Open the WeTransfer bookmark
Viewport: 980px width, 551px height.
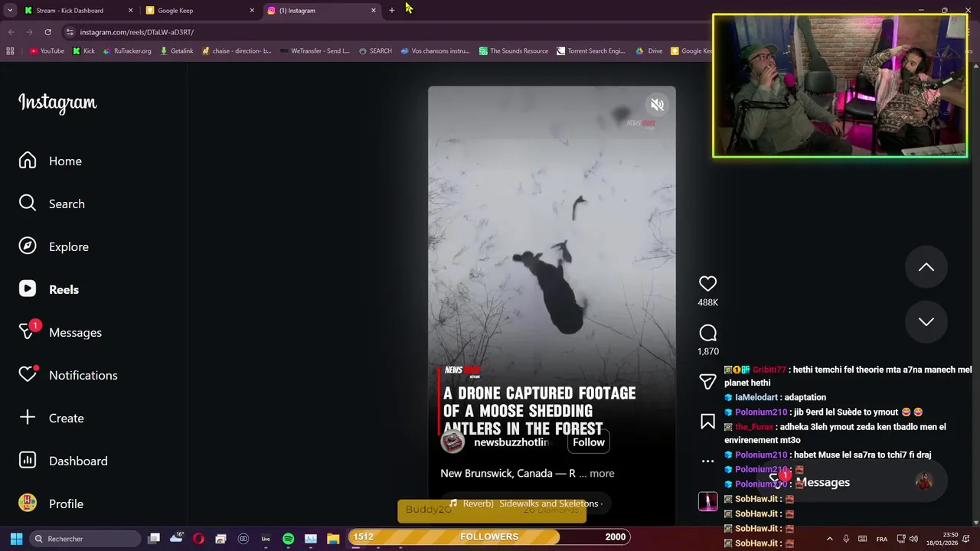click(315, 51)
